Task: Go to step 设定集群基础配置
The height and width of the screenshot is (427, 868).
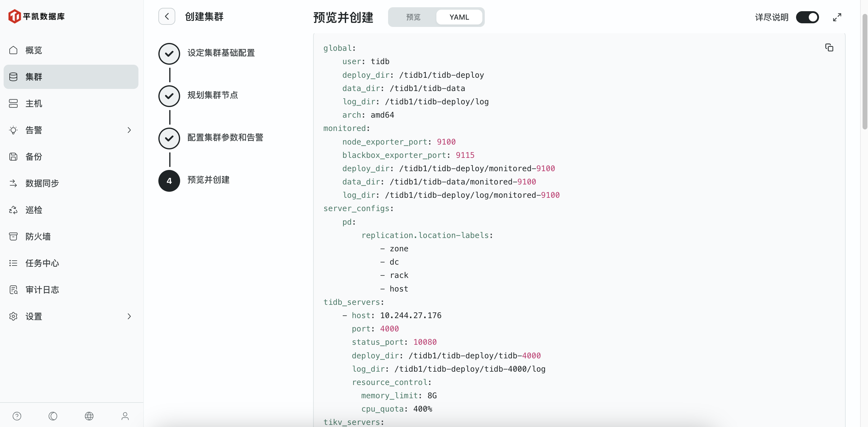Action: 221,53
